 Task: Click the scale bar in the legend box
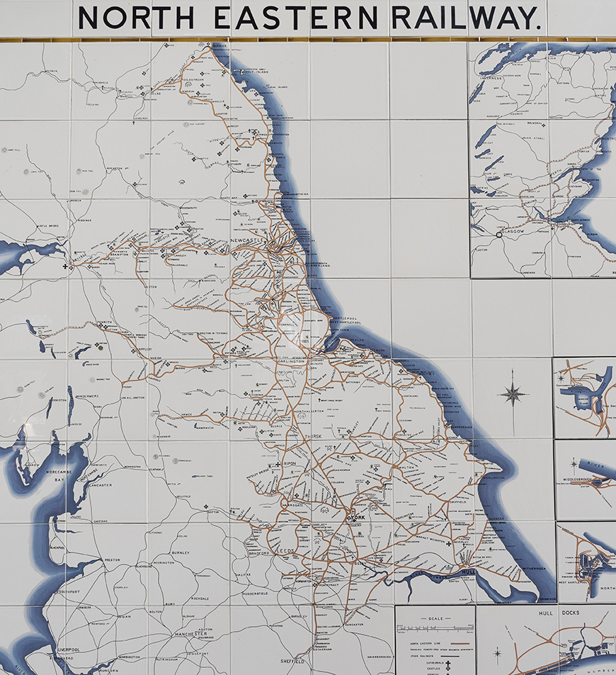[x=435, y=629]
